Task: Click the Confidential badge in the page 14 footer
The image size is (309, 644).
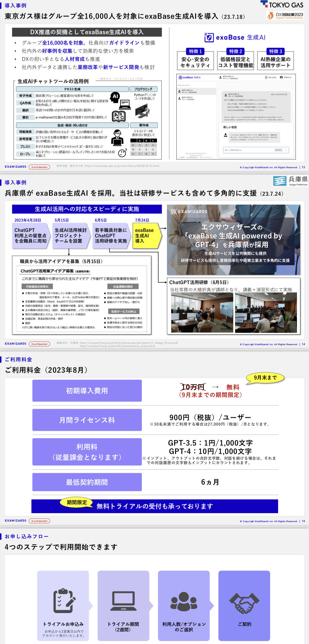Action: click(39, 344)
